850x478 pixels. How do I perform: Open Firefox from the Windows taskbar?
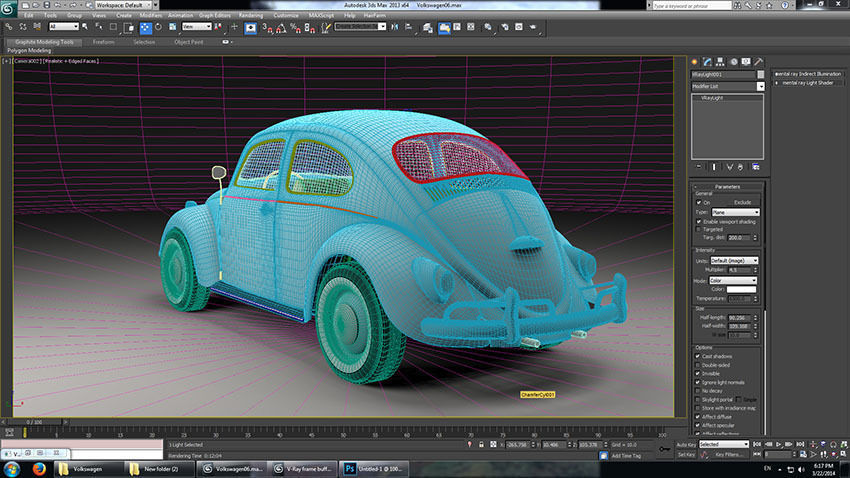click(x=39, y=469)
